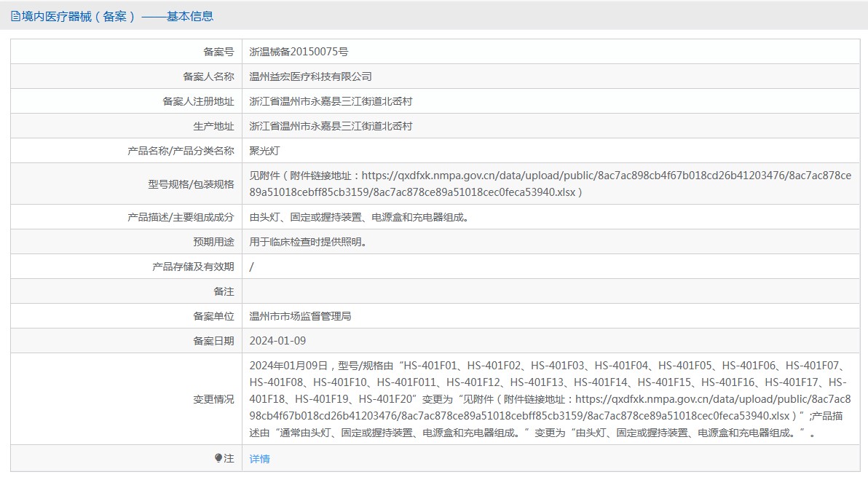868x480 pixels.
Task: Click the slash value in the 产品存储及有效期 row
Action: 252,267
